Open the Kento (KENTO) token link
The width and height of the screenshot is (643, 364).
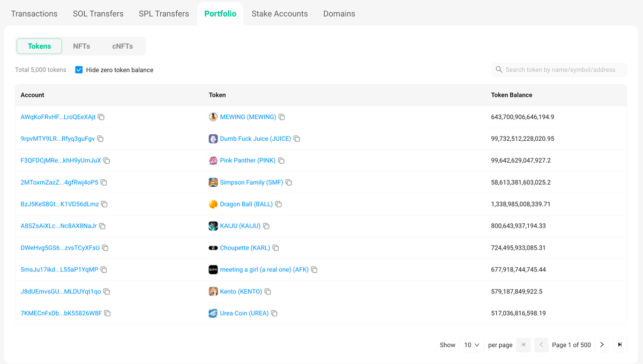click(241, 291)
